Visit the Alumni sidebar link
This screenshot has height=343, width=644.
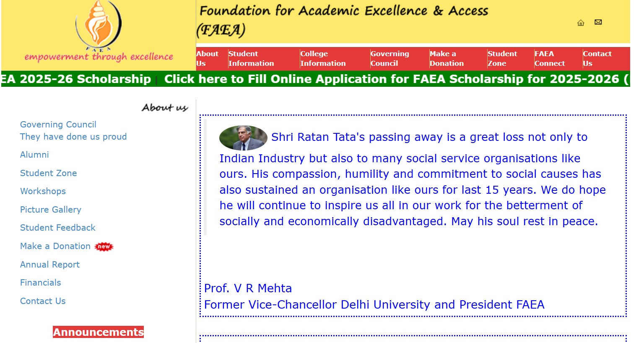34,155
